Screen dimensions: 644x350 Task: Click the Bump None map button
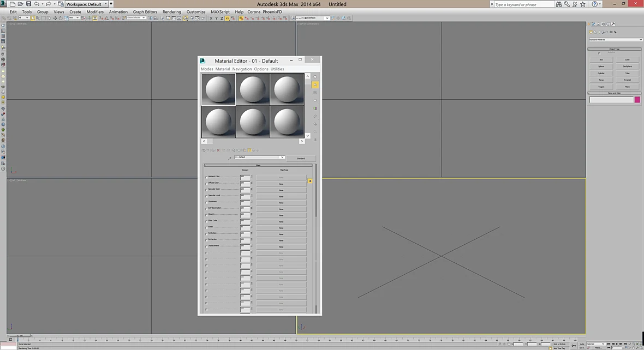point(281,228)
